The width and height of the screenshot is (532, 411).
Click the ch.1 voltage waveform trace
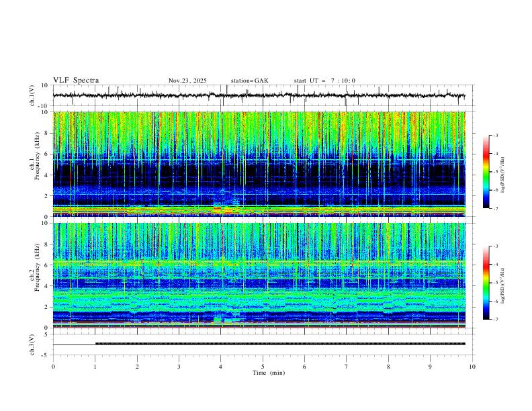[259, 95]
